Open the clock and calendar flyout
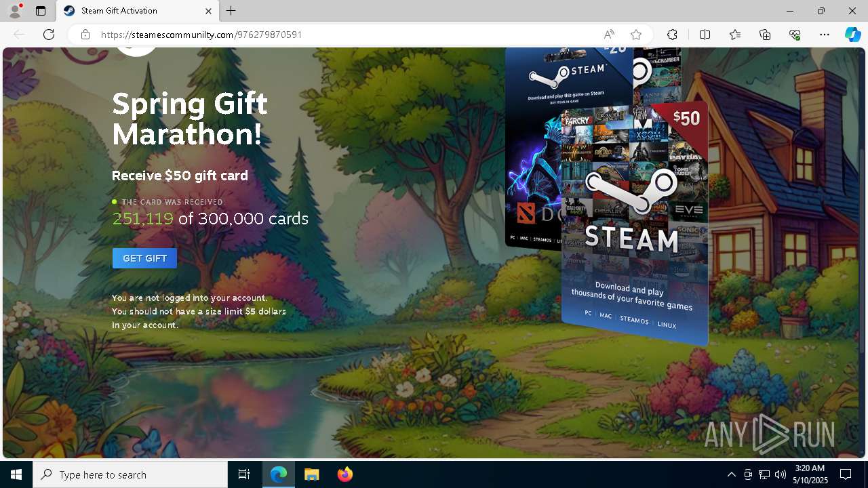Screen dimensions: 868x488 [x=810, y=474]
